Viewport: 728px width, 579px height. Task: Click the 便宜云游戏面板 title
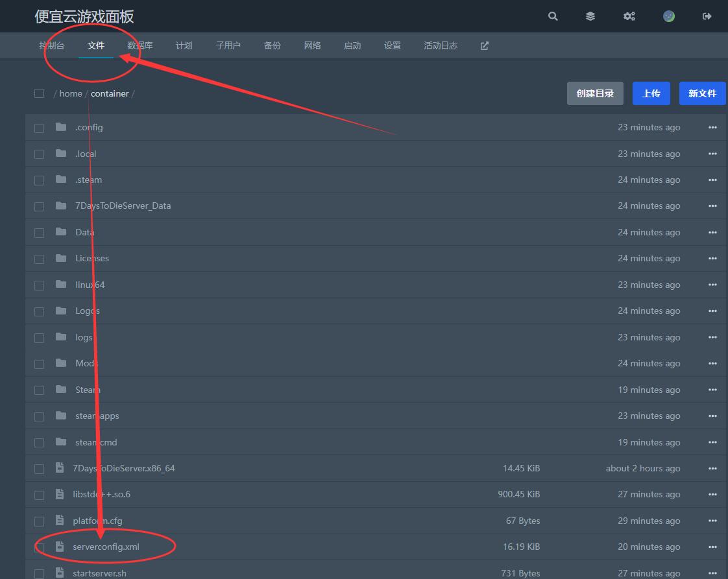point(84,17)
